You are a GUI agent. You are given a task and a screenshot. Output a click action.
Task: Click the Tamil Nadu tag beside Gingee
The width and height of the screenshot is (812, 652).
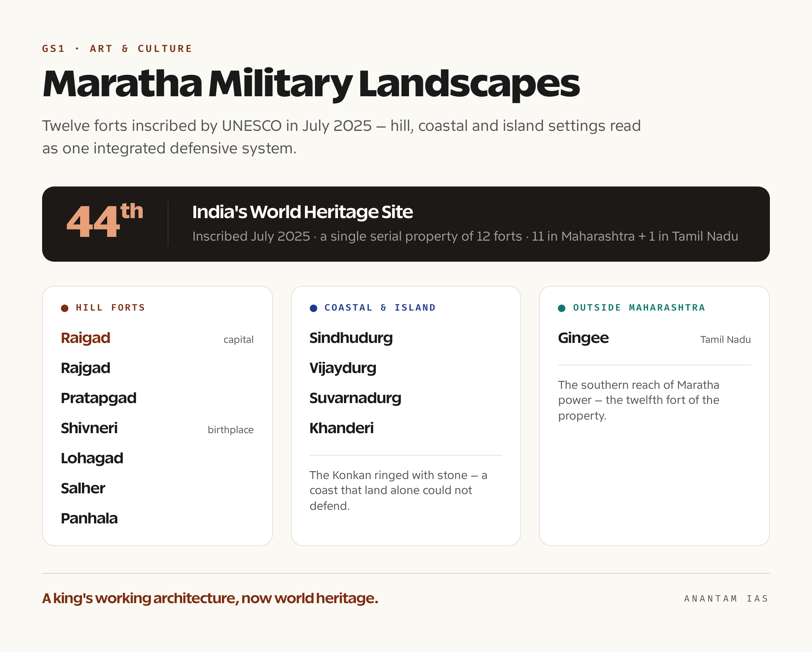coord(726,340)
